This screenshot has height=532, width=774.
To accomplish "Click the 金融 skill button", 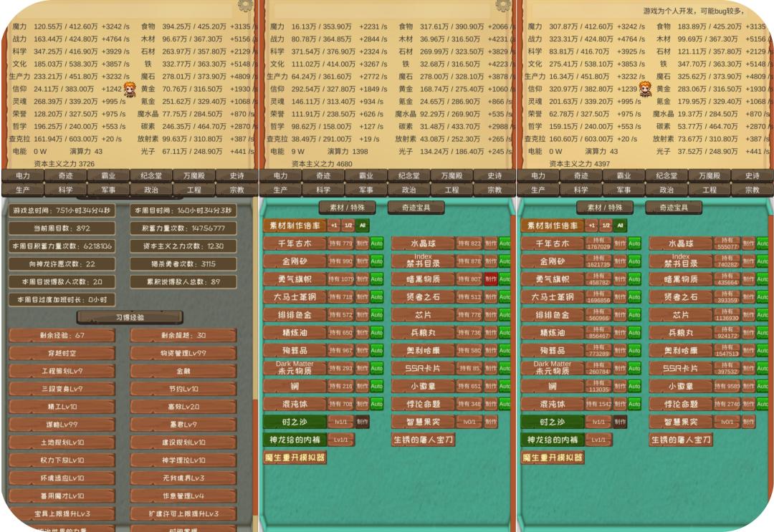I will pos(183,371).
